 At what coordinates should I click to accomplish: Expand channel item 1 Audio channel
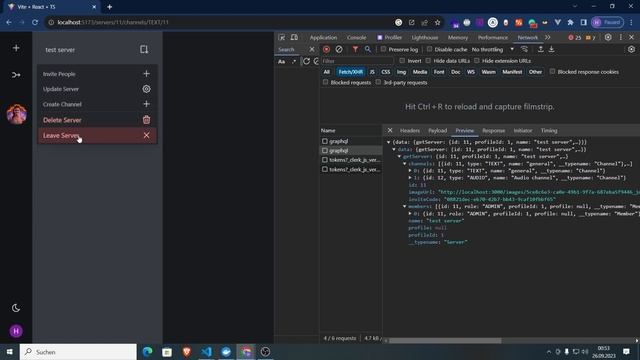(x=410, y=178)
